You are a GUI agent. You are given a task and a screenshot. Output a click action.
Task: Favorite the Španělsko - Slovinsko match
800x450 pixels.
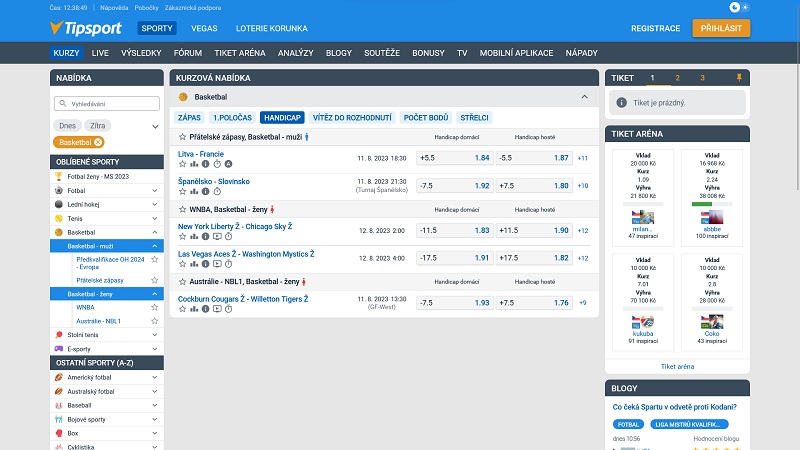coord(182,191)
